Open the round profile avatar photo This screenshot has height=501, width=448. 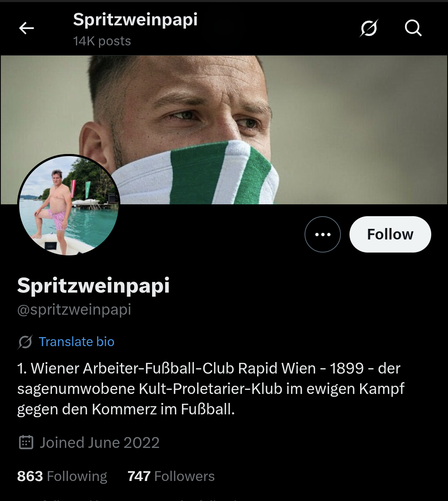pyautogui.click(x=69, y=205)
